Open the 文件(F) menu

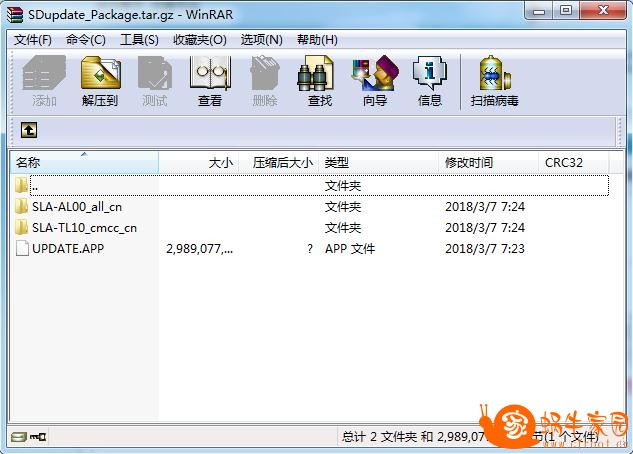point(33,40)
